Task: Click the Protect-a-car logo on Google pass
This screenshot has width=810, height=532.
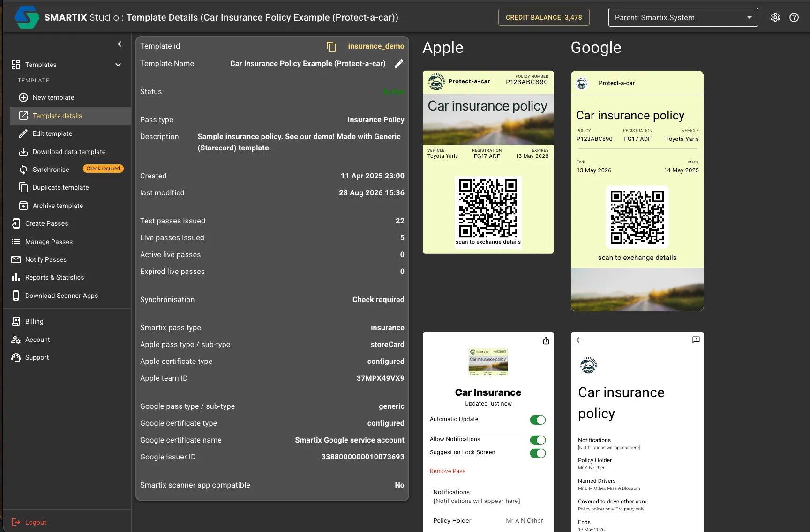Action: pos(582,83)
